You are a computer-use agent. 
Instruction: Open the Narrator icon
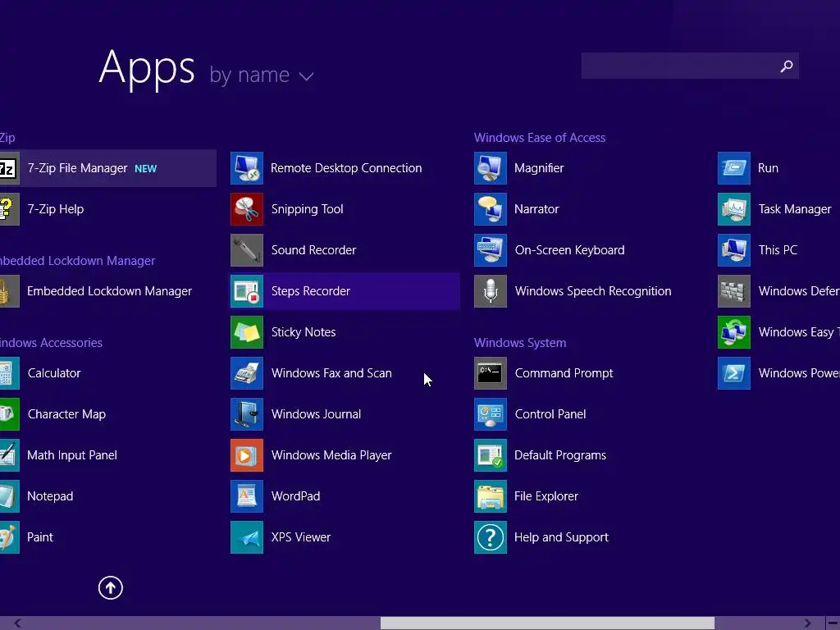coord(491,209)
